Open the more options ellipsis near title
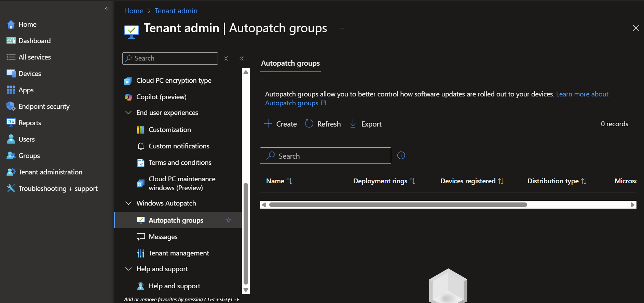Screen dimensions: 644x303 point(344,28)
